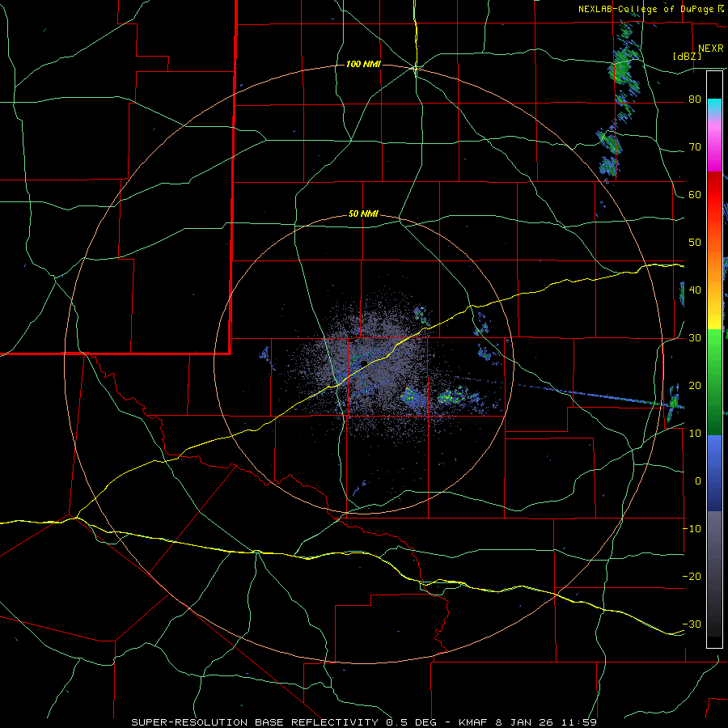Click the "[dBZ]" units label
This screenshot has height=728, width=728.
pos(687,56)
